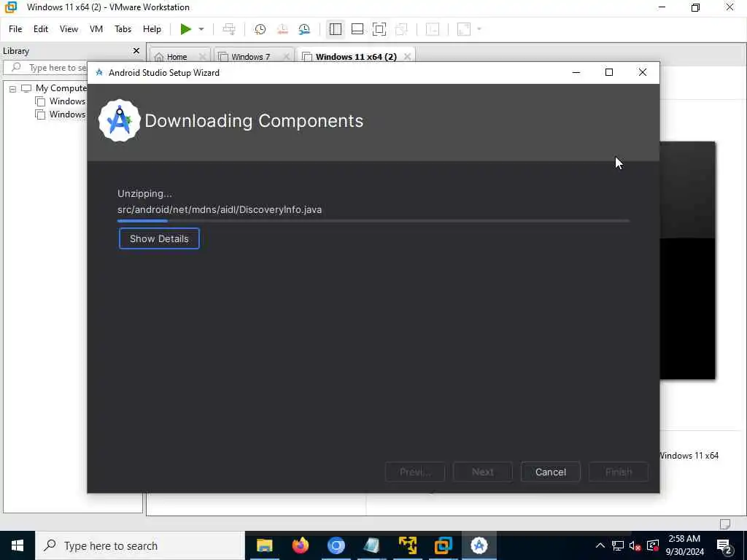Open the Help menu

click(152, 29)
